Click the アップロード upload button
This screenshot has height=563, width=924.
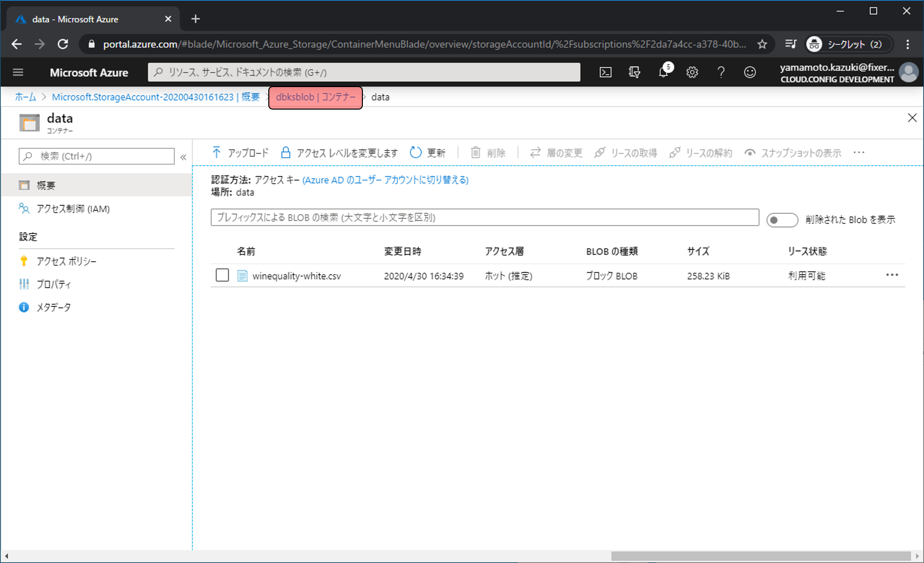pyautogui.click(x=240, y=153)
